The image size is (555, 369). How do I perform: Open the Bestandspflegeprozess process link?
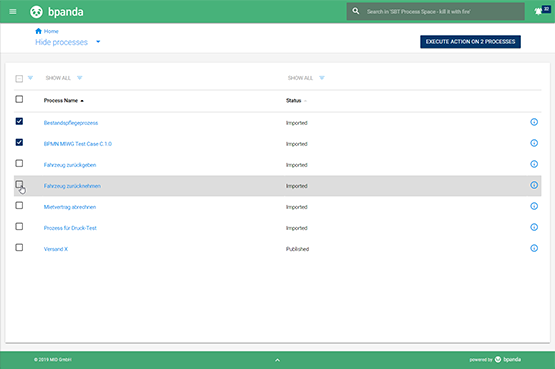71,123
